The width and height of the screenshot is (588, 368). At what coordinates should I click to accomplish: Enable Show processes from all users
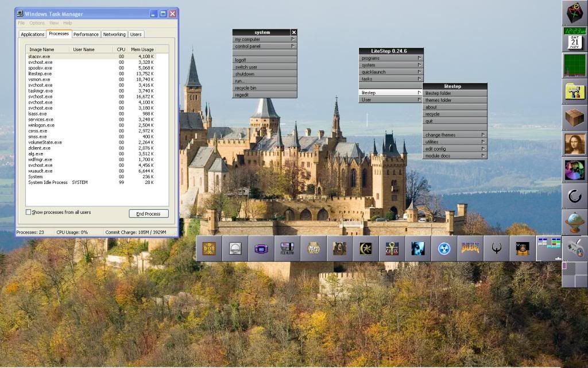point(29,213)
